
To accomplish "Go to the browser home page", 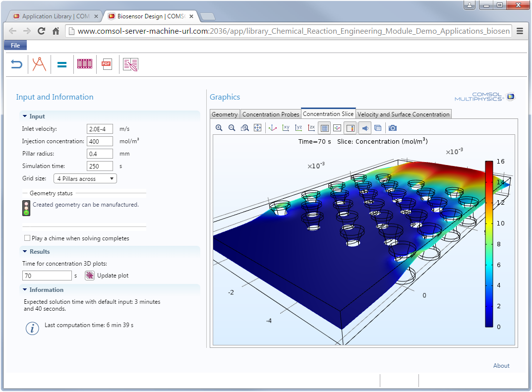I will point(56,31).
